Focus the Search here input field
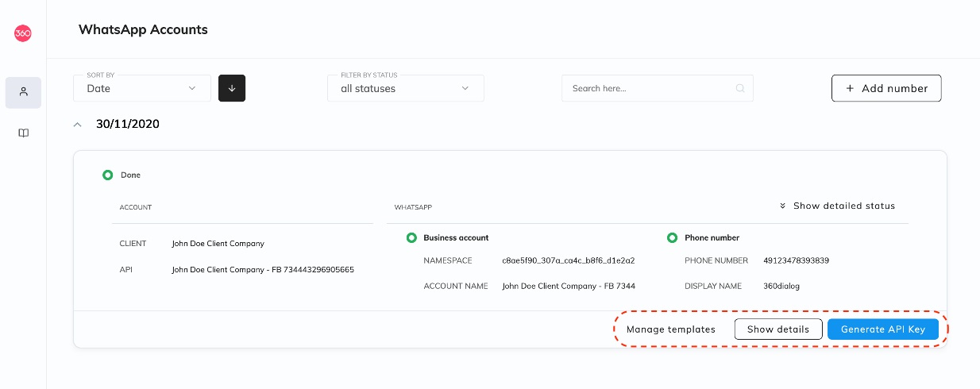980x389 pixels. pyautogui.click(x=658, y=88)
